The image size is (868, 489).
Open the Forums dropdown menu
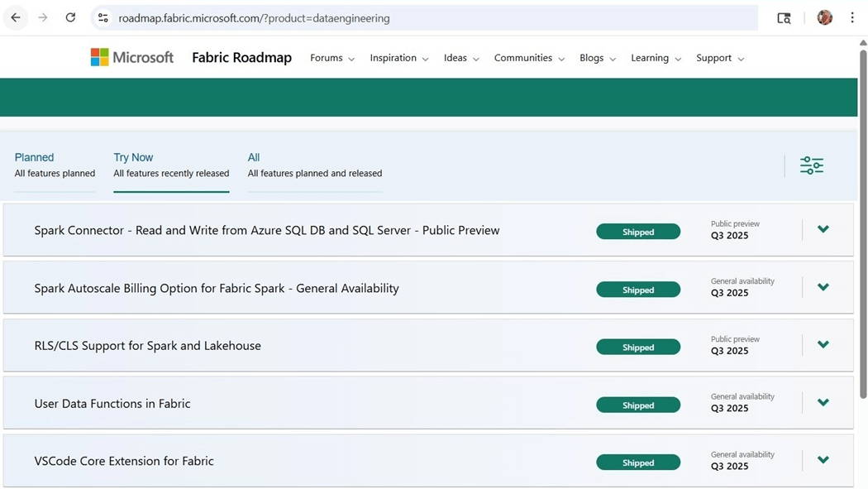tap(332, 58)
